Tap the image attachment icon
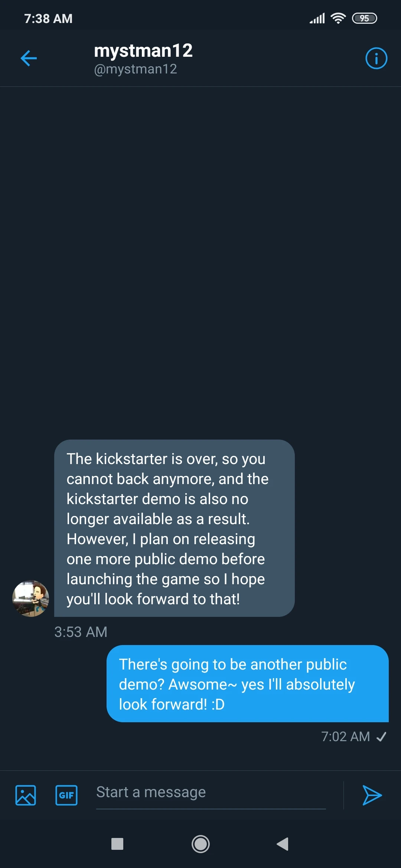 click(26, 795)
